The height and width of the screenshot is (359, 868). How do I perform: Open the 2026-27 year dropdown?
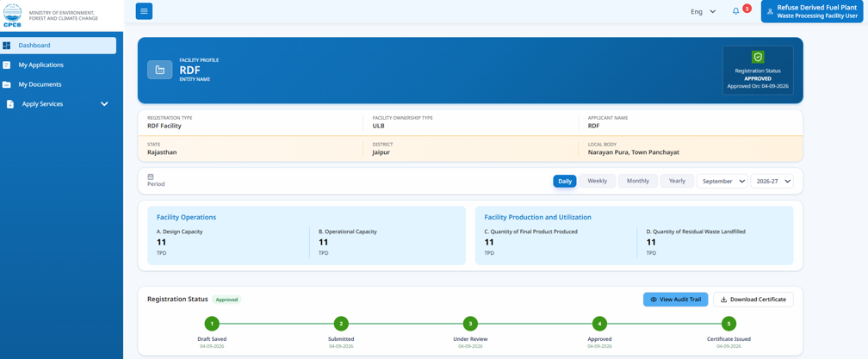pos(772,181)
